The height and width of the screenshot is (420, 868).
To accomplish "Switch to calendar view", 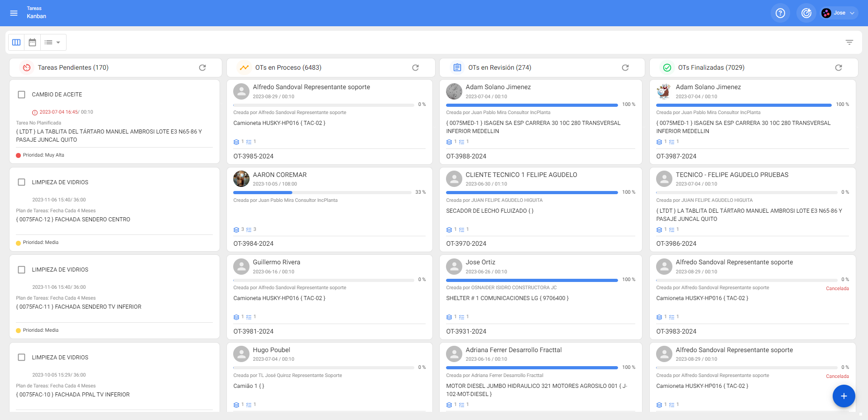I will 32,42.
